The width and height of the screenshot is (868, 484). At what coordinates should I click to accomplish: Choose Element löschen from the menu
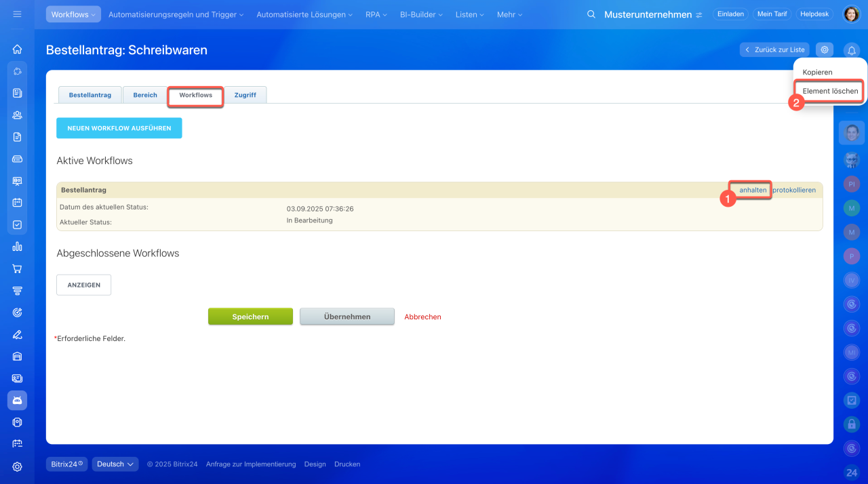pos(830,91)
